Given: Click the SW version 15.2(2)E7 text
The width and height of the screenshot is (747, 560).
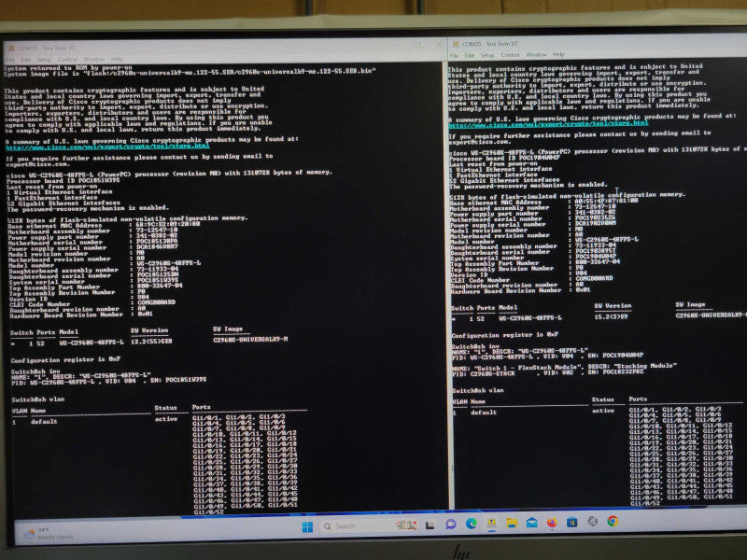Looking at the screenshot, I should tap(611, 316).
